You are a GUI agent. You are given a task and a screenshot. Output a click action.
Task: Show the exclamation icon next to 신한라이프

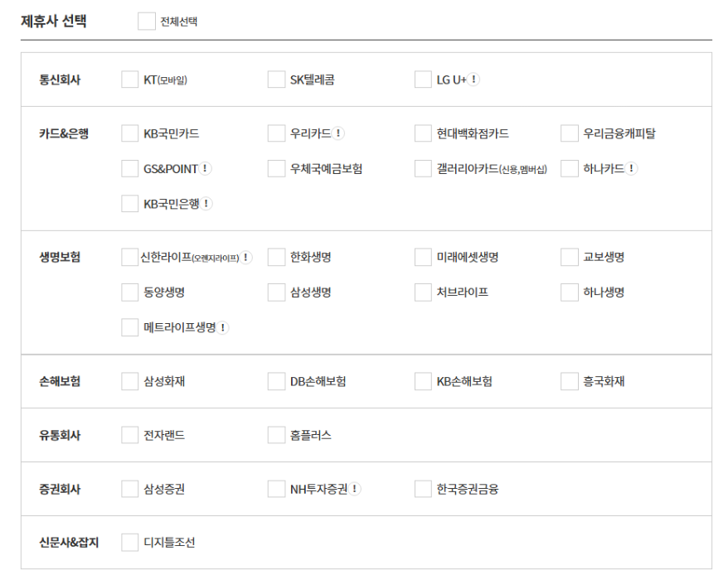[x=245, y=257]
